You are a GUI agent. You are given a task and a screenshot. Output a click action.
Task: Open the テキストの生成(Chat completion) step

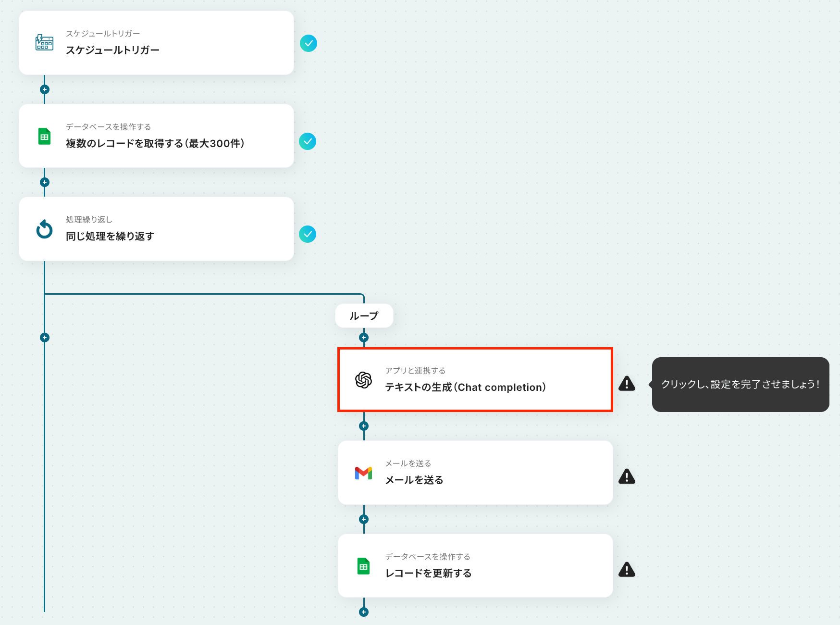tap(475, 380)
